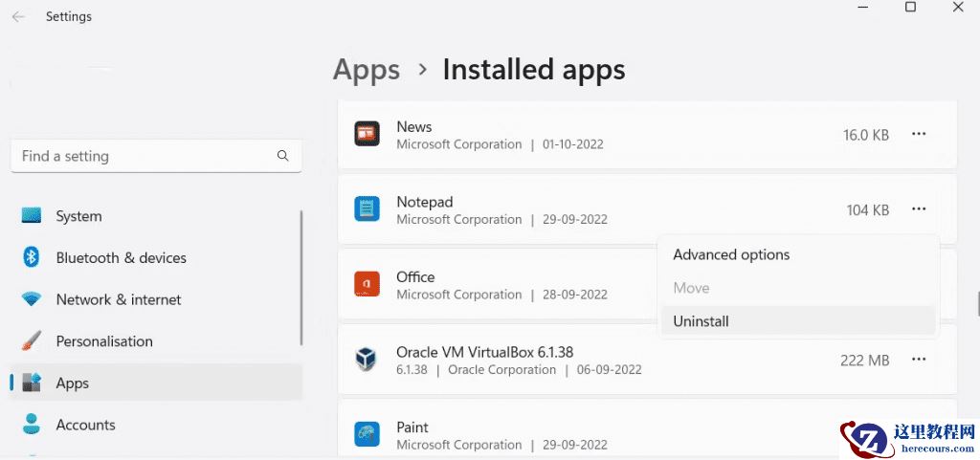Click the Office app icon

pos(366,284)
